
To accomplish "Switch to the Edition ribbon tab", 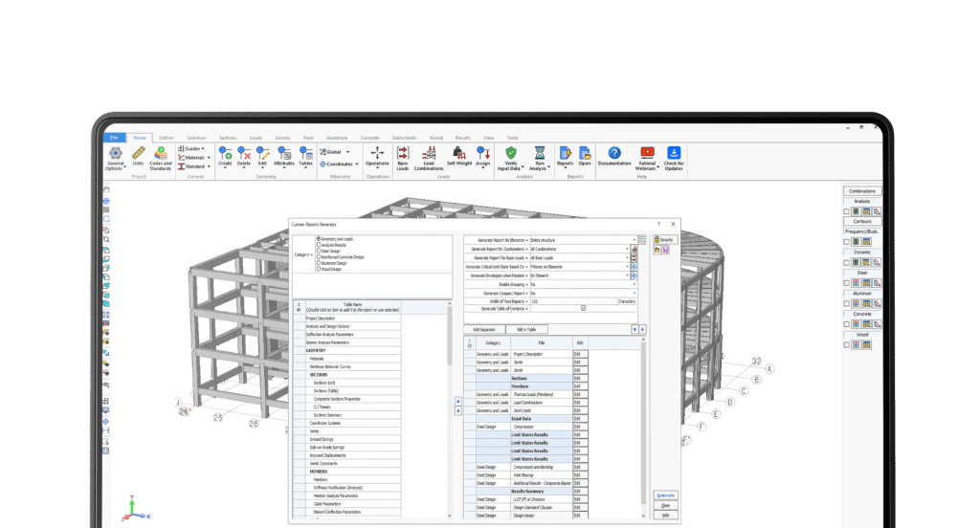I will pos(167,138).
